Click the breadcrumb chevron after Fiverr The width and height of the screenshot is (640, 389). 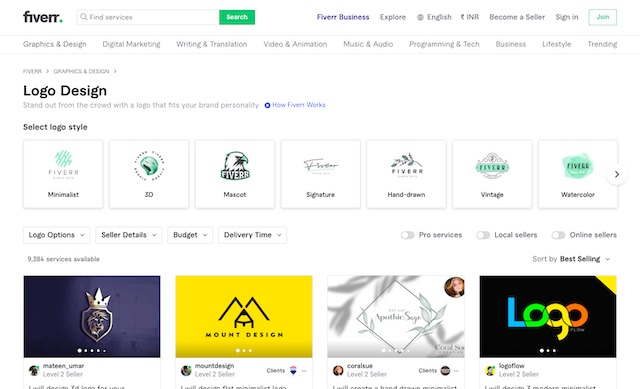[47, 71]
